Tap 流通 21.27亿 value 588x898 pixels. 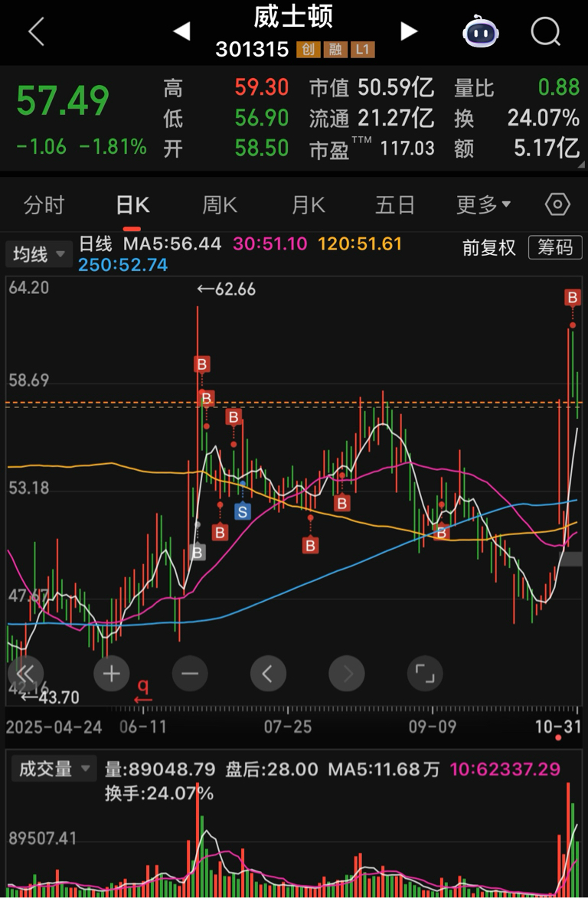pyautogui.click(x=396, y=118)
